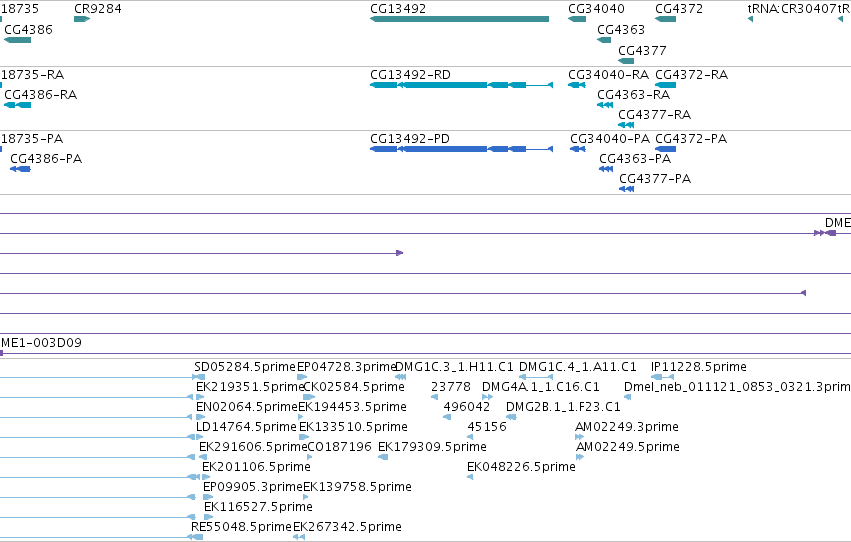Select the CG13492-PD protein feature

461,149
